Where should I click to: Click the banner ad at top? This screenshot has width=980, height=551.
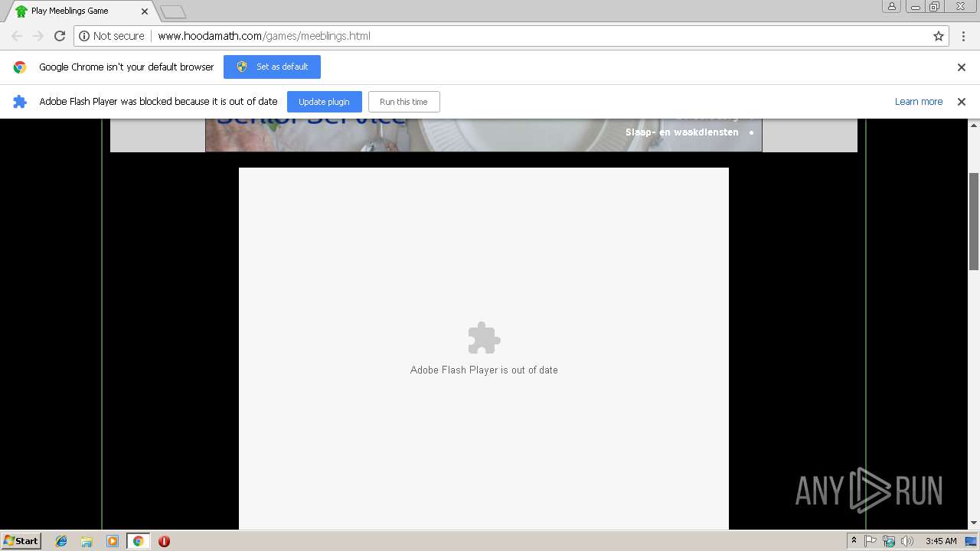coord(483,135)
